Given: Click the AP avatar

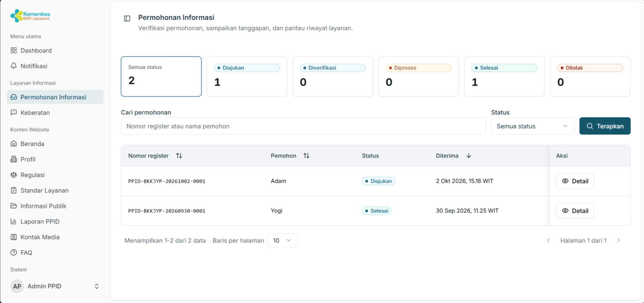Looking at the screenshot, I should (x=17, y=286).
